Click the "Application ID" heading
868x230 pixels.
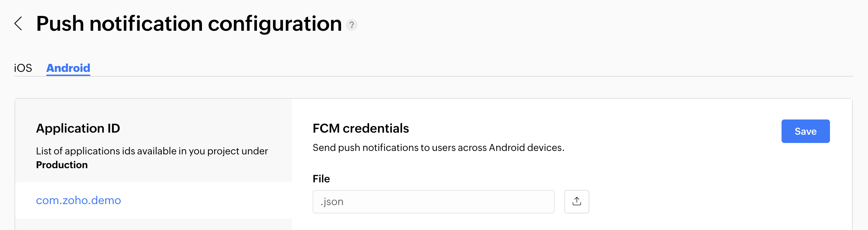coord(78,128)
